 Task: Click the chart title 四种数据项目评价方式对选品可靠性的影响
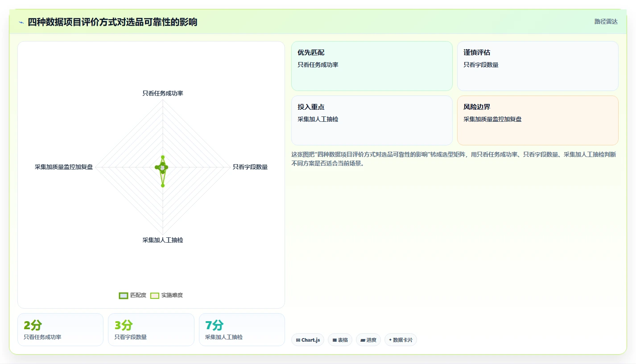(x=112, y=22)
